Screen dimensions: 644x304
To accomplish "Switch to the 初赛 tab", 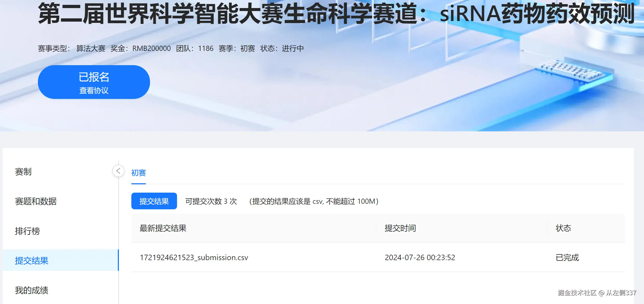I will [139, 173].
